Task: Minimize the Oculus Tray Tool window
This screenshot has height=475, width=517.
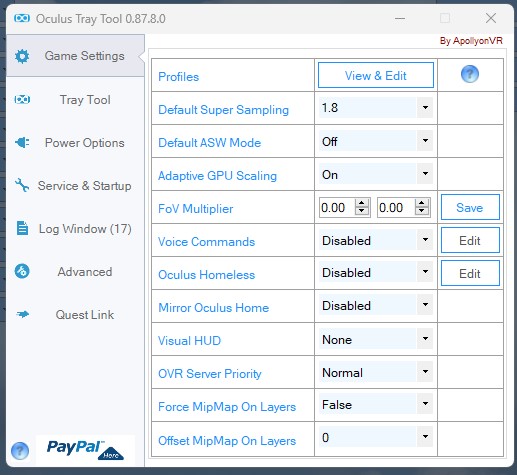Action: click(400, 18)
